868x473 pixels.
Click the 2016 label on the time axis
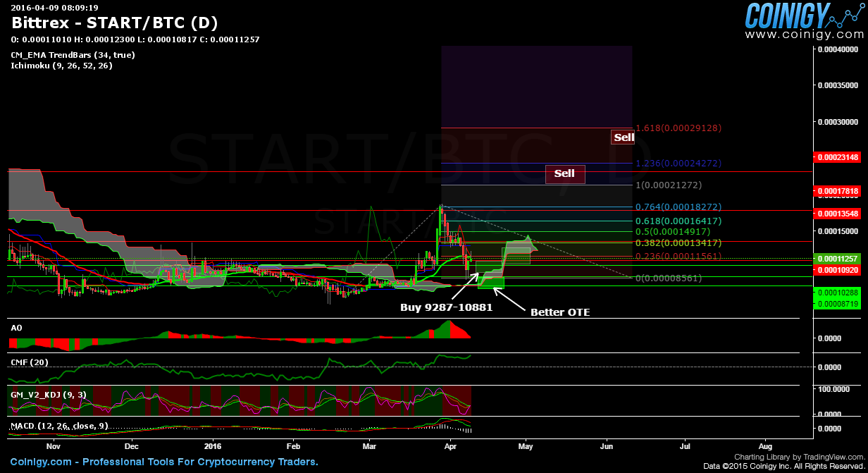[x=212, y=446]
